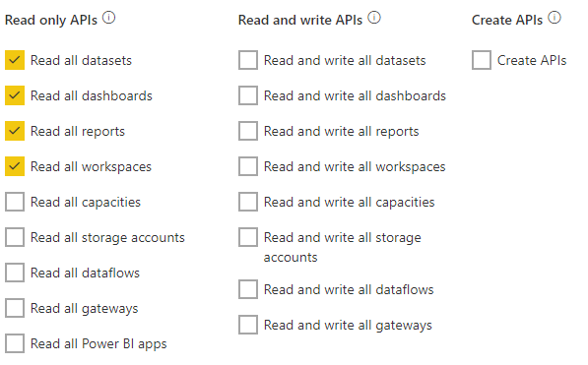
Task: Tick the Read all gateways checkbox
Action: point(15,308)
